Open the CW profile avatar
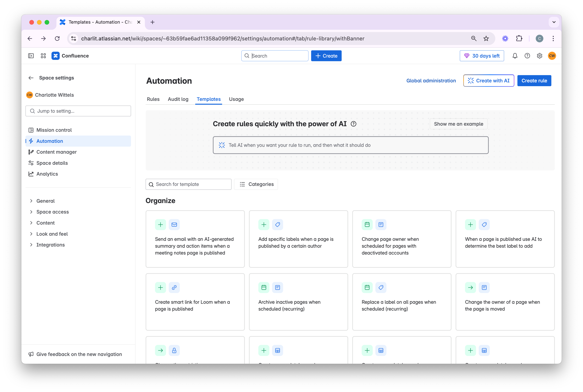583x392 pixels. click(x=552, y=56)
